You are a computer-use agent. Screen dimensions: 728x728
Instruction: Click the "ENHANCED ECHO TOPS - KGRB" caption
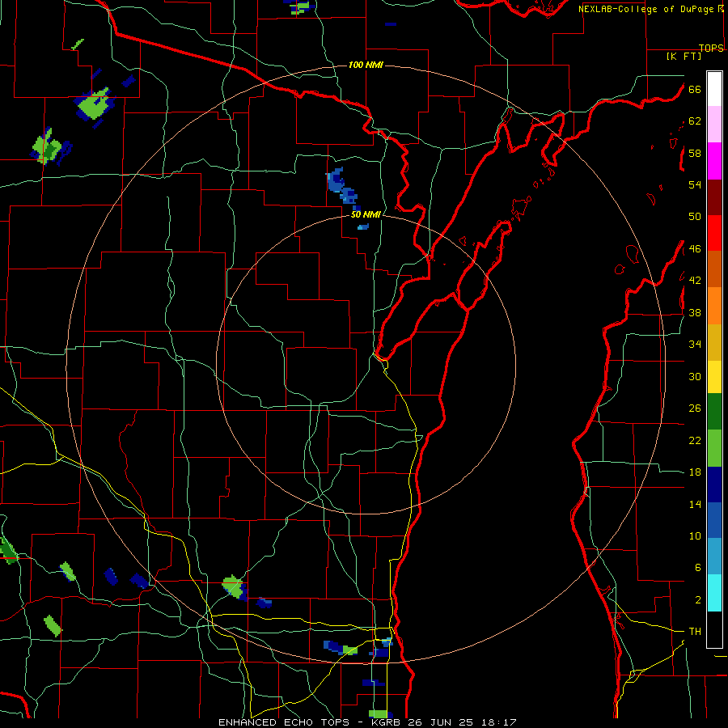coord(308,722)
